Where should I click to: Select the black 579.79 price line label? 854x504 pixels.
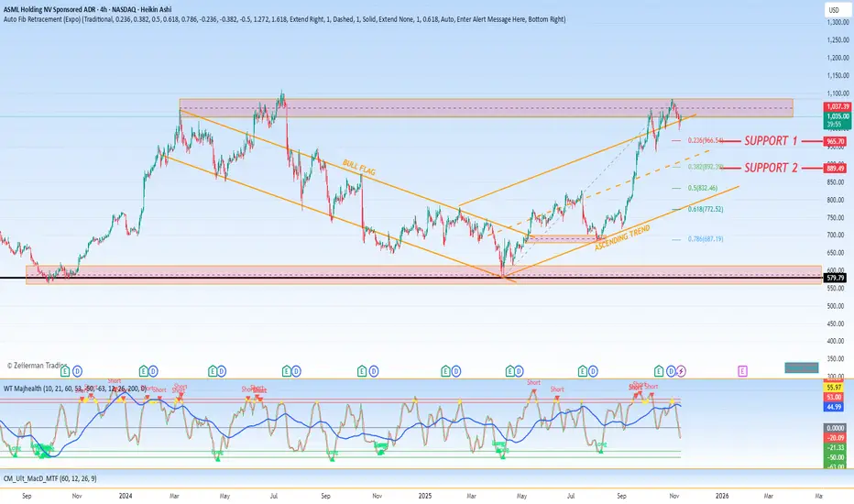(x=834, y=277)
